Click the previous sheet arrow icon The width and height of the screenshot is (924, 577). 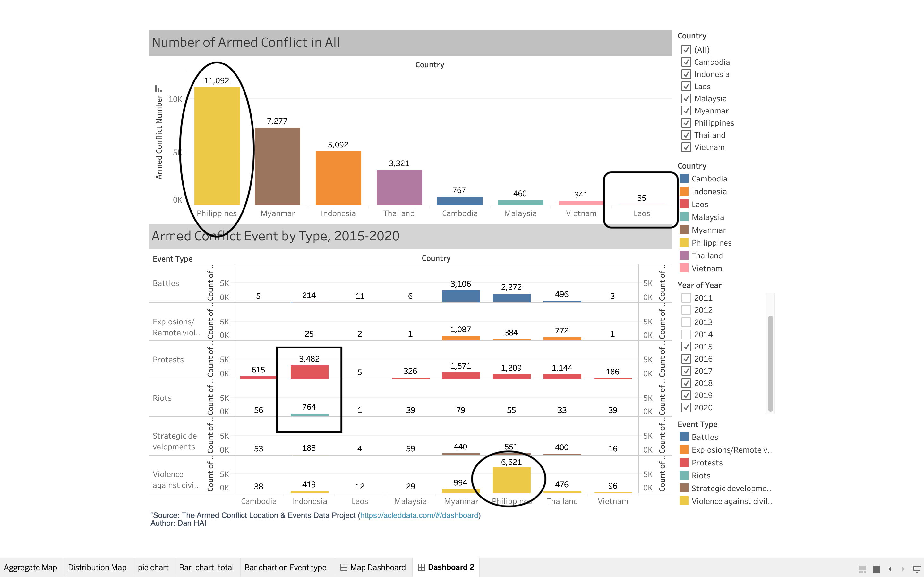[890, 569]
